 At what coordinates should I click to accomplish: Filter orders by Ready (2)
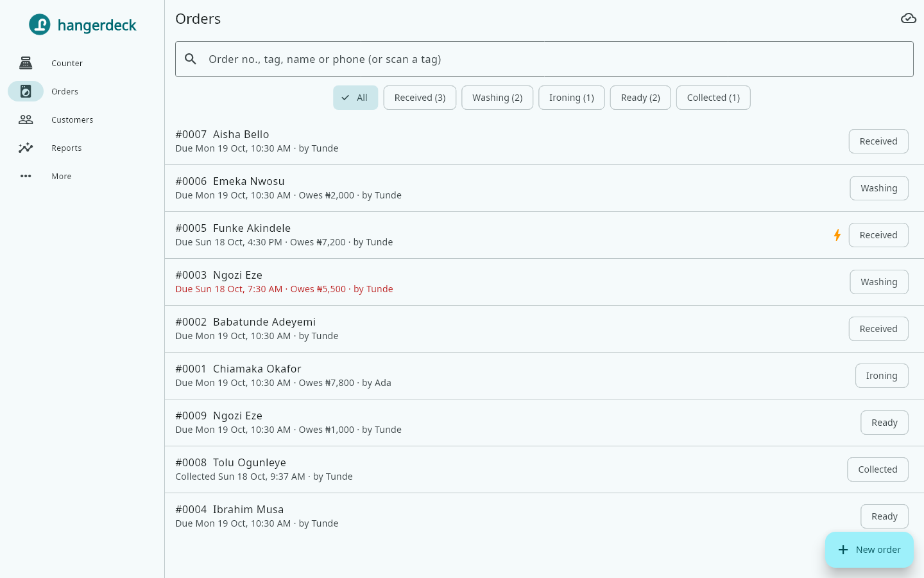coord(640,98)
